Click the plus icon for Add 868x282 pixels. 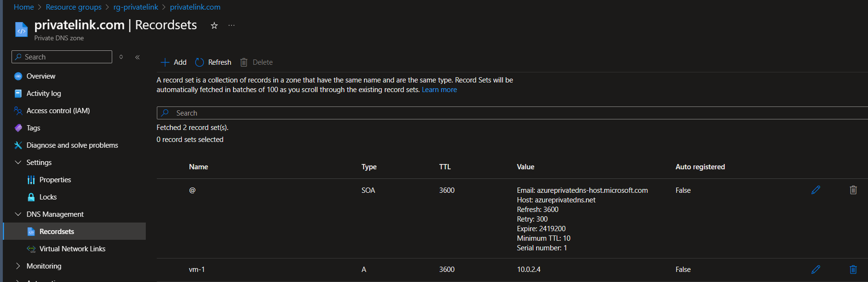[165, 62]
